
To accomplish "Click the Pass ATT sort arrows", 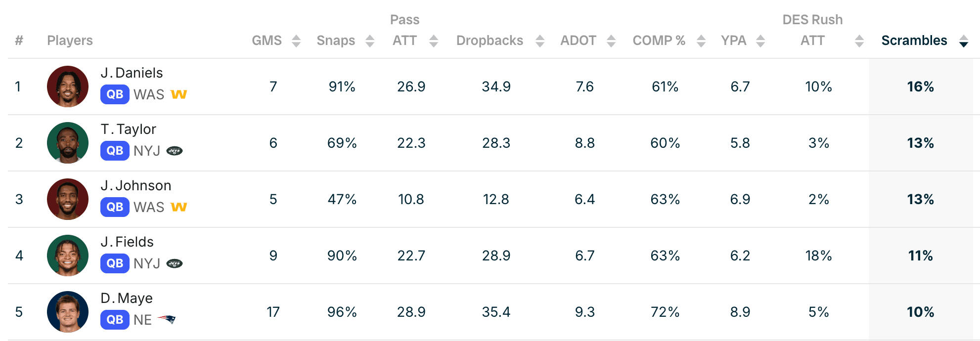I will (x=434, y=41).
